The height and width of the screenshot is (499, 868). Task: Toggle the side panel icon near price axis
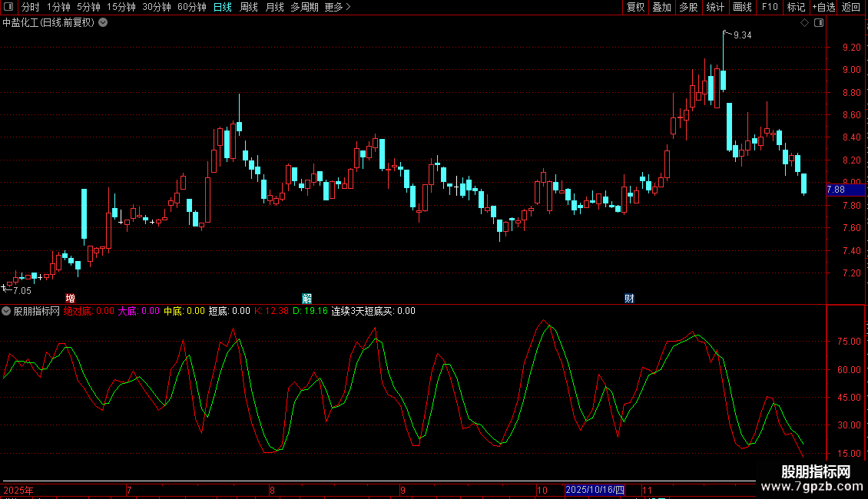(819, 23)
